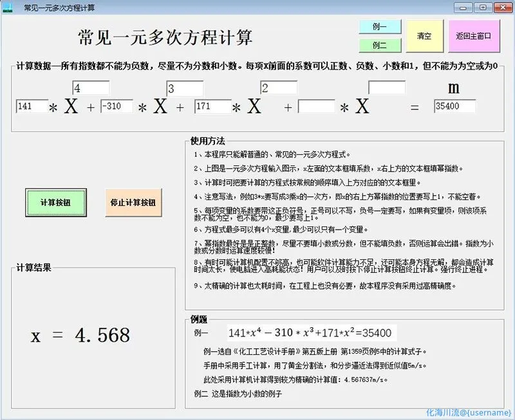Click the title bar text 常见一元多次方程计算
The width and height of the screenshot is (515, 420).
(x=59, y=8)
